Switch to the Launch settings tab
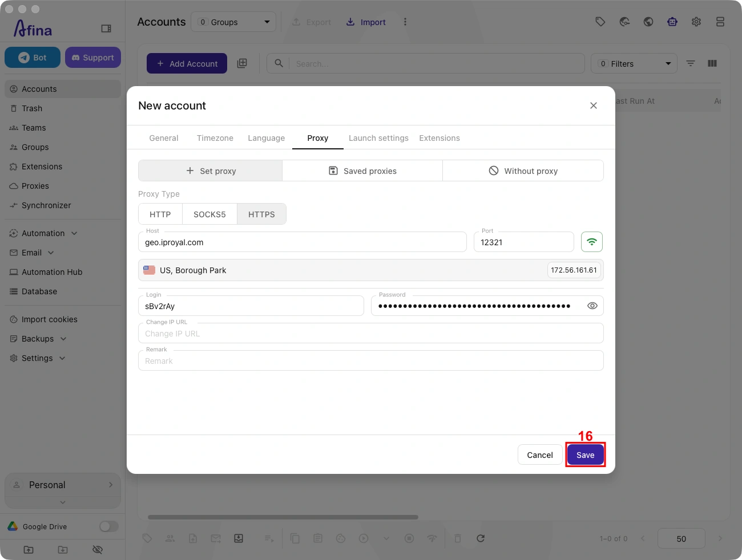742x560 pixels. click(x=378, y=138)
